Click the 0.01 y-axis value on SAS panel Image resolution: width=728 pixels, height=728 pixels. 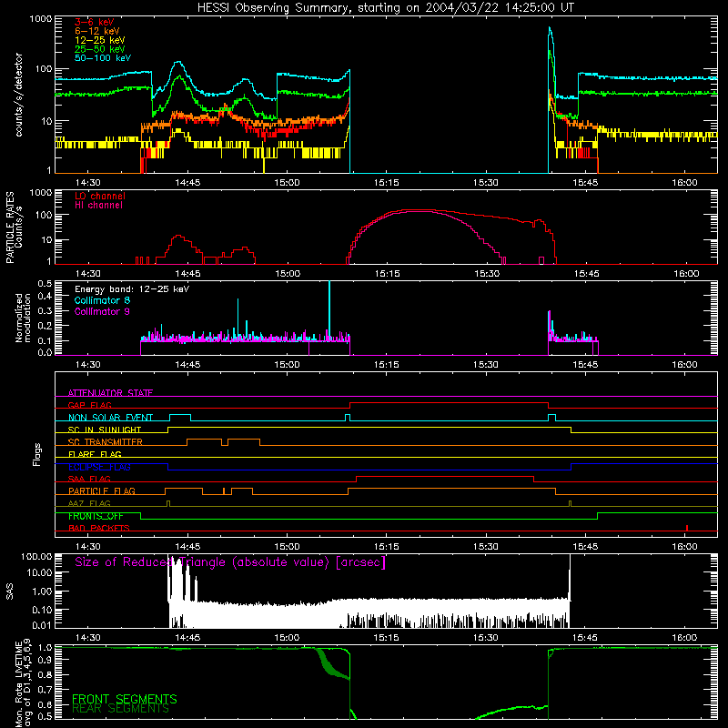coord(42,625)
